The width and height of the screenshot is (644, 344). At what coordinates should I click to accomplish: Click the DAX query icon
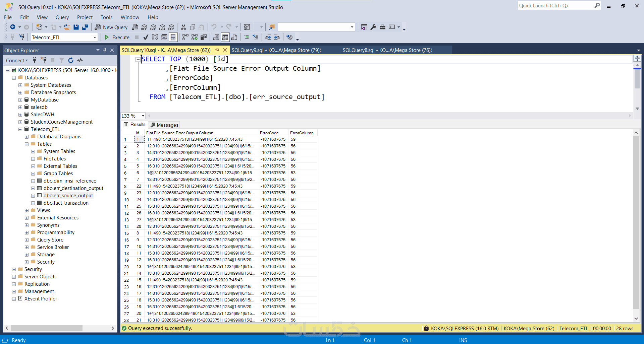click(x=171, y=27)
